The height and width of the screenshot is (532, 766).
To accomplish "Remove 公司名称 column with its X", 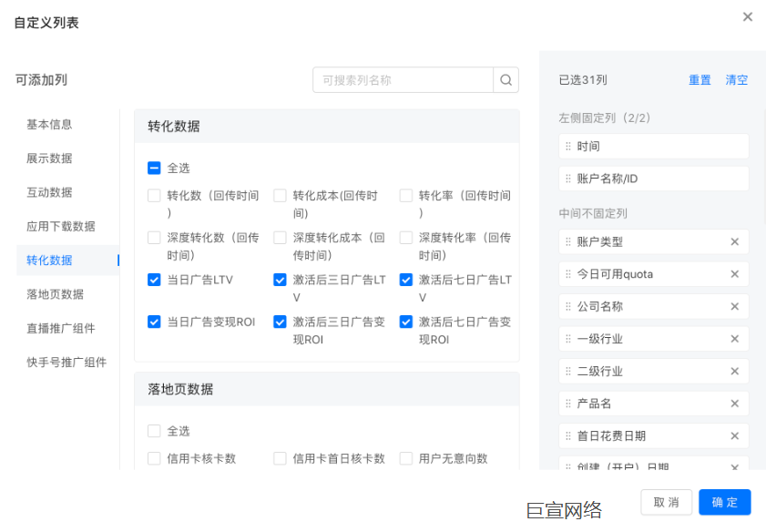I will click(734, 306).
